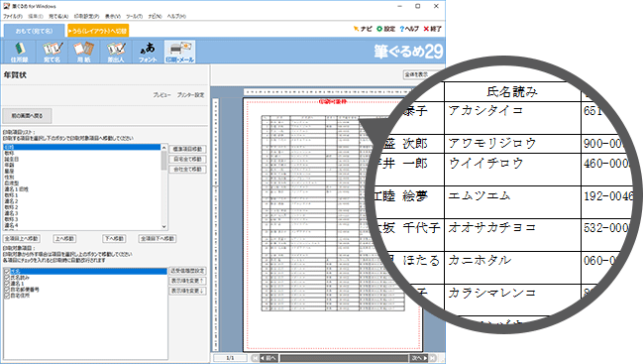Click the 前の画面へ戻る button

[27, 116]
